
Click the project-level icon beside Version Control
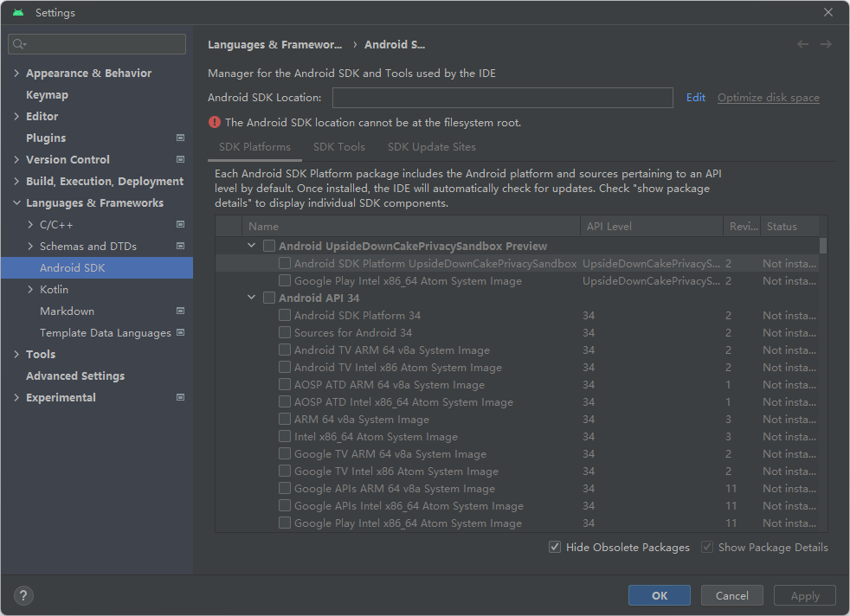point(181,159)
